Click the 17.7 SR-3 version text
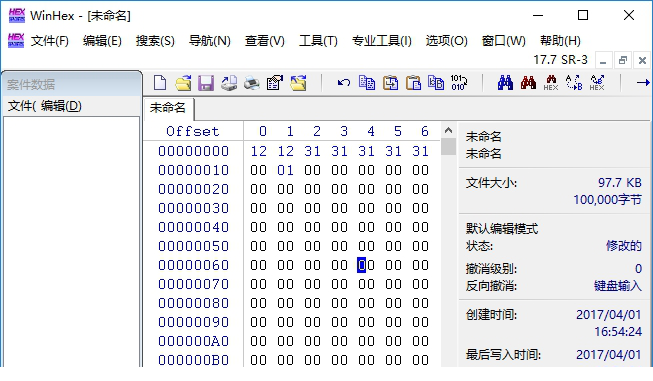The height and width of the screenshot is (381, 653). (561, 60)
